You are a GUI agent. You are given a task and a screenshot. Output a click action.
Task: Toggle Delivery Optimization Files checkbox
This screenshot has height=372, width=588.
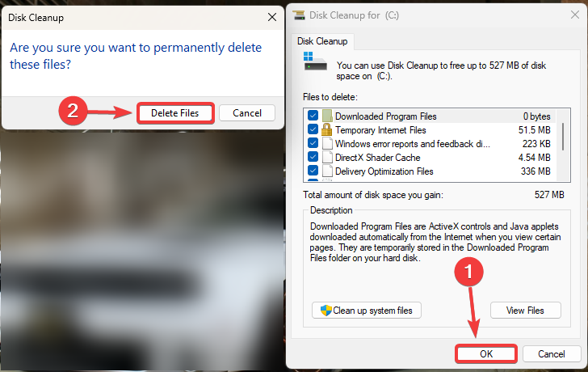(x=313, y=171)
